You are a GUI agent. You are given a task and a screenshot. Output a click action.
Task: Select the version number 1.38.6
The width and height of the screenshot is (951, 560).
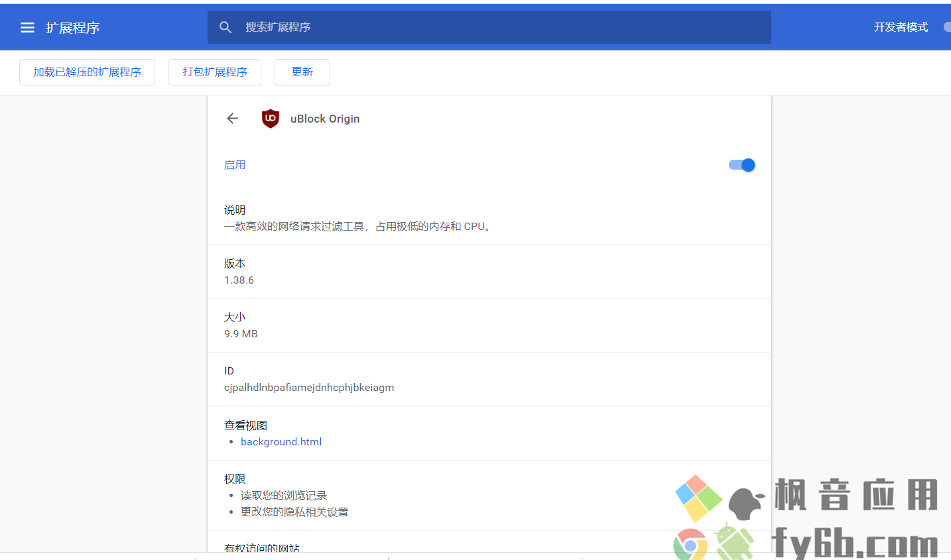[239, 280]
